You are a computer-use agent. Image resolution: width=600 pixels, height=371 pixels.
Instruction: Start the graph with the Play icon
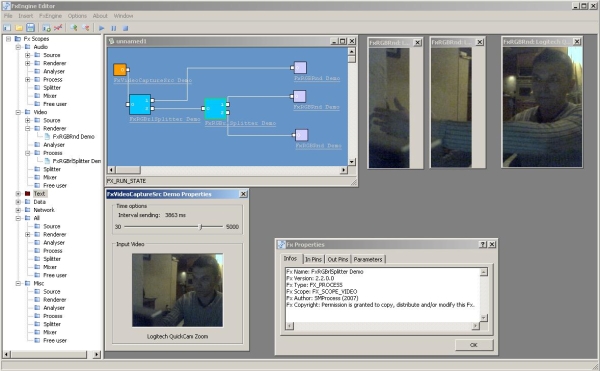pos(101,28)
